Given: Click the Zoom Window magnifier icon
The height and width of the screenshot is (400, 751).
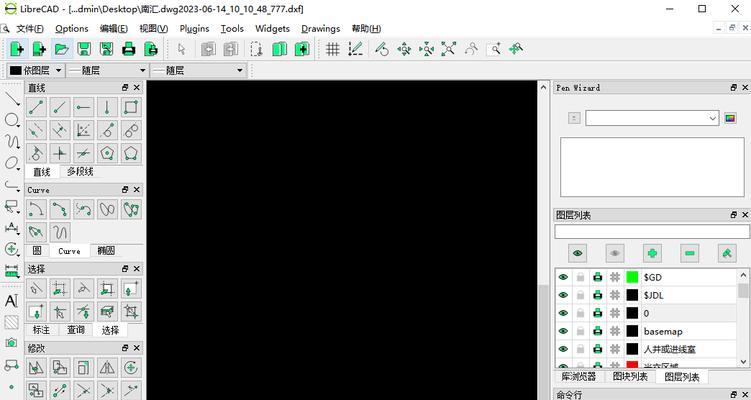Looking at the screenshot, I should tap(494, 49).
